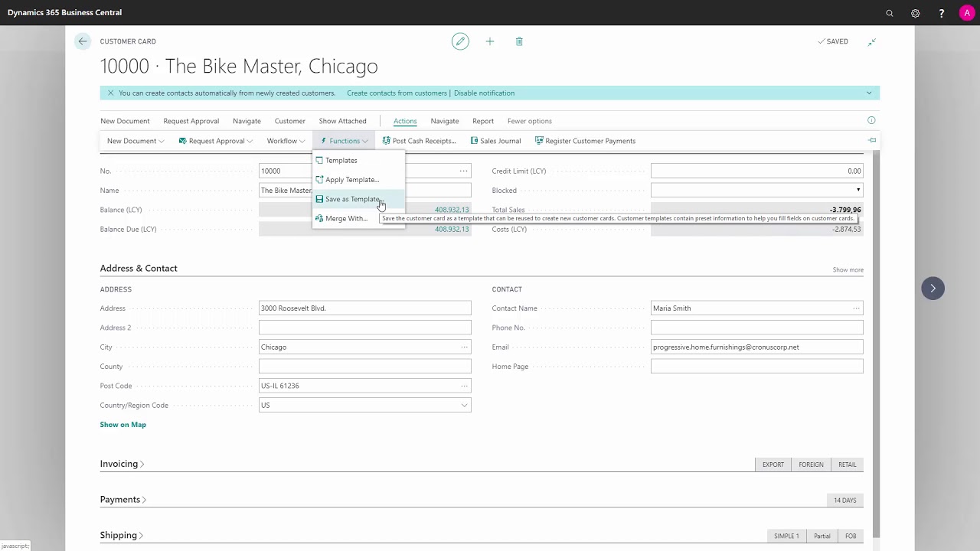Open the Report tab

click(483, 121)
